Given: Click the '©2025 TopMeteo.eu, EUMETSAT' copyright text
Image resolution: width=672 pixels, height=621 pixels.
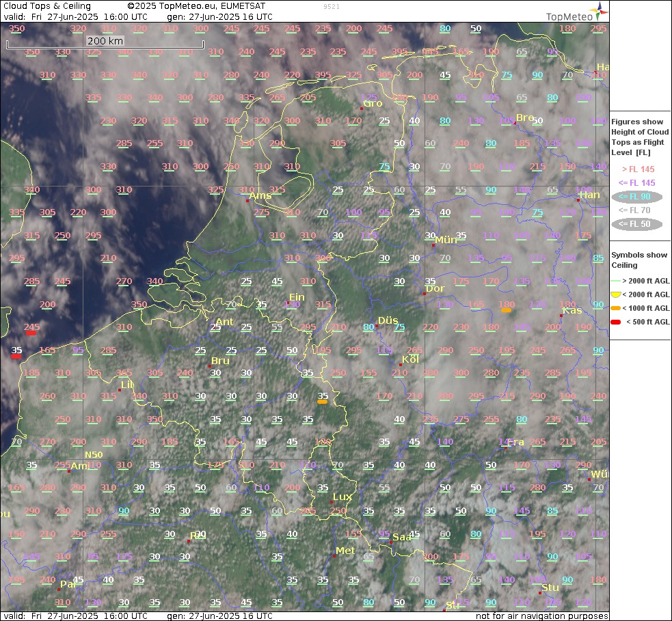Looking at the screenshot, I should pyautogui.click(x=196, y=6).
